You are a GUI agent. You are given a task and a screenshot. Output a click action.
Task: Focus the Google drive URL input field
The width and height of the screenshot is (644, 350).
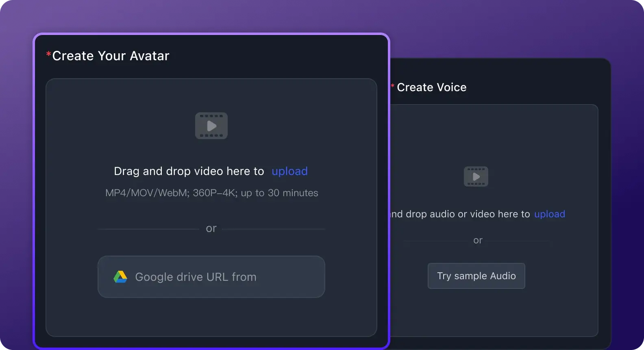click(x=220, y=277)
